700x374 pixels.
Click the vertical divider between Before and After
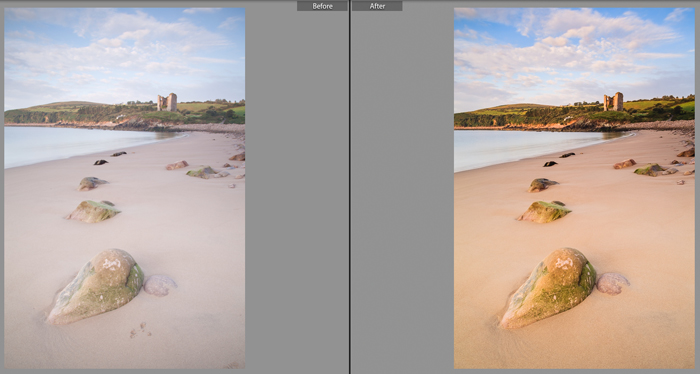coord(350,187)
